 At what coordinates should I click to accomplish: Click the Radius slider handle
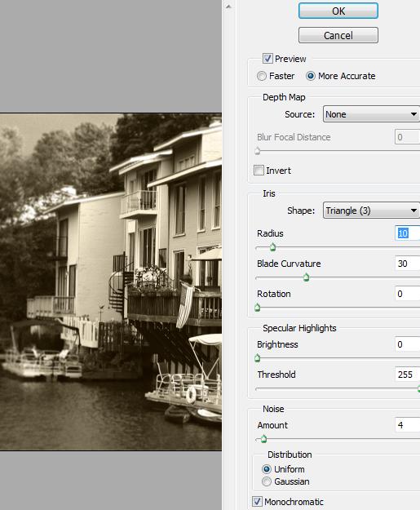[x=272, y=247]
